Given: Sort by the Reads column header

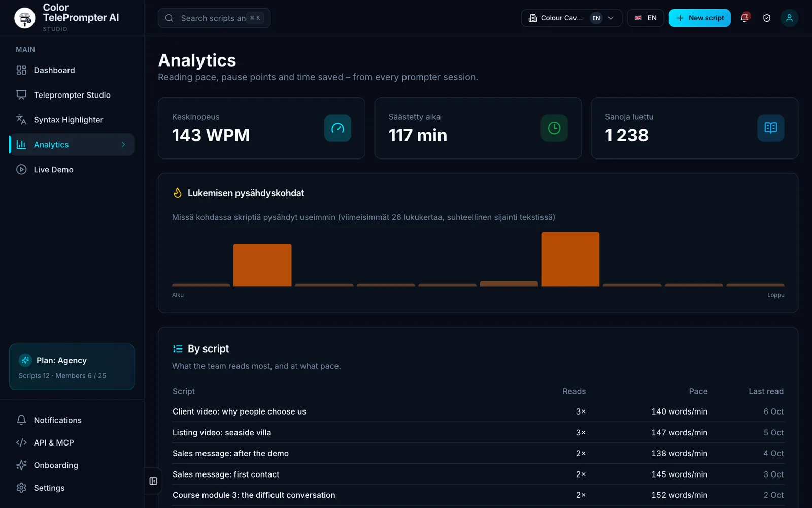Looking at the screenshot, I should 574,391.
